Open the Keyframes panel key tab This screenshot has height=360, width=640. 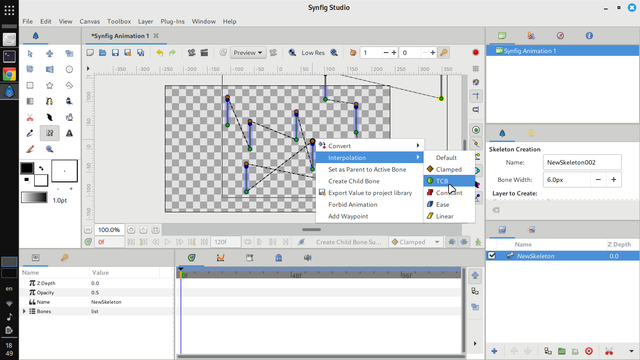[x=64, y=258]
